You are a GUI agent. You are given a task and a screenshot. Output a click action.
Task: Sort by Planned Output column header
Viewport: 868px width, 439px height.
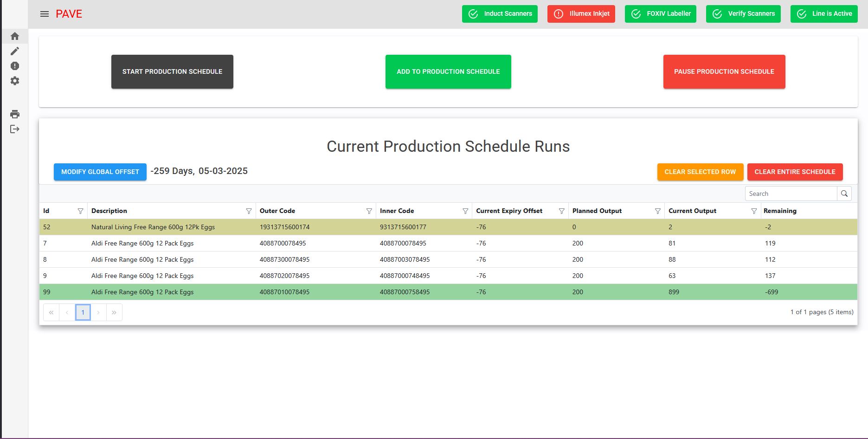point(597,211)
